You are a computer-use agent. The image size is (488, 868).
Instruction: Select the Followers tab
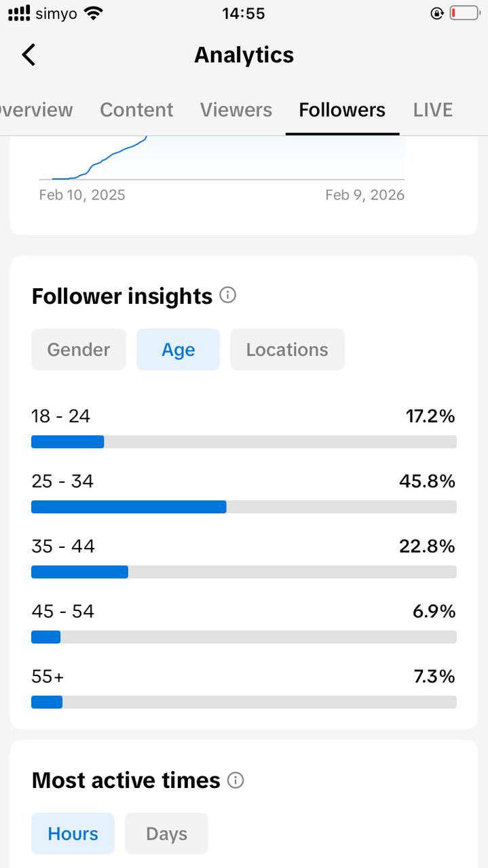click(342, 110)
